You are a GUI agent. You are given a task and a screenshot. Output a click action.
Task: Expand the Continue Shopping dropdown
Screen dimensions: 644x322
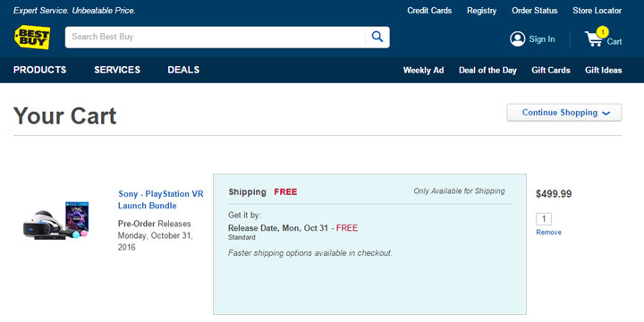pos(564,113)
